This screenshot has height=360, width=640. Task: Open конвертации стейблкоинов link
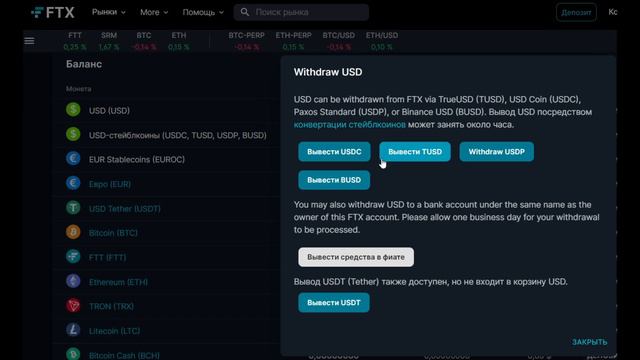350,124
